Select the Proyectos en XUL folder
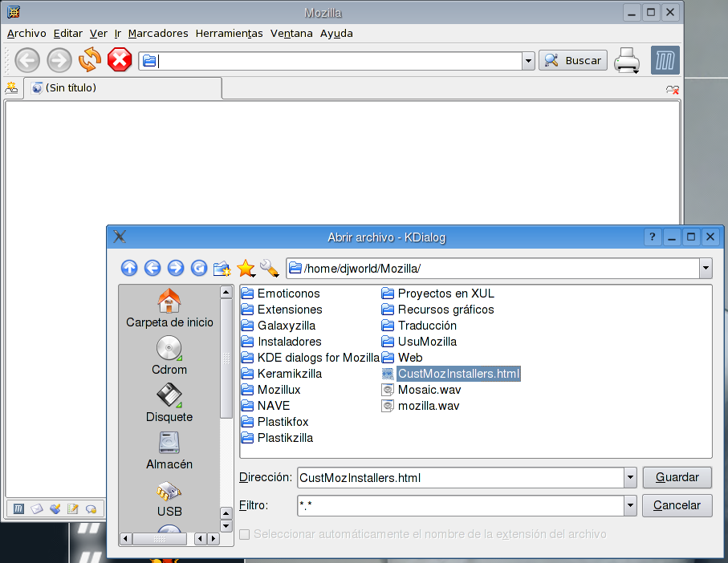The width and height of the screenshot is (728, 563). click(437, 294)
